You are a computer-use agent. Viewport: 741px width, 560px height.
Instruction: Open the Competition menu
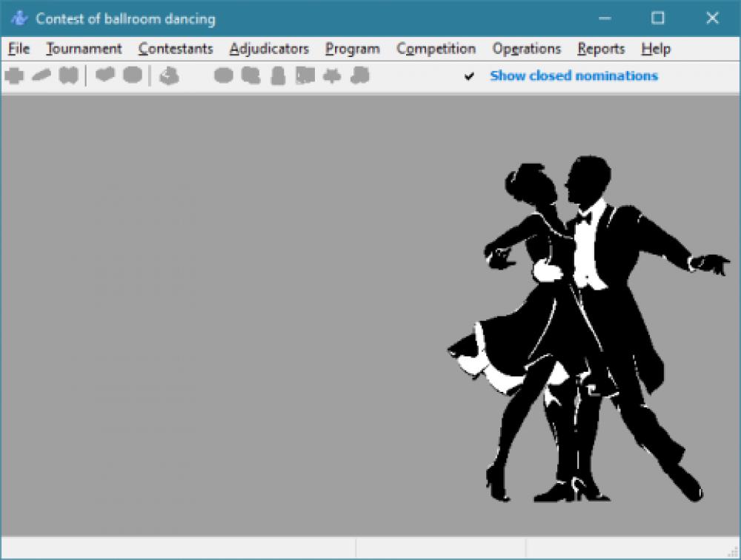[436, 49]
